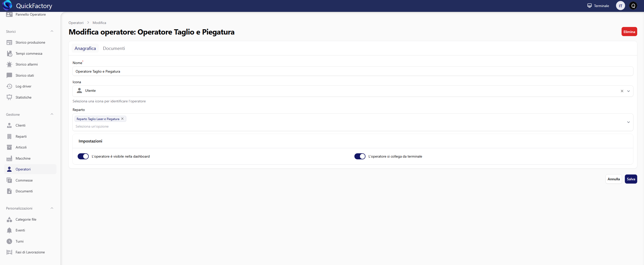
Task: Collapse the Storici sidebar section
Action: click(x=52, y=32)
